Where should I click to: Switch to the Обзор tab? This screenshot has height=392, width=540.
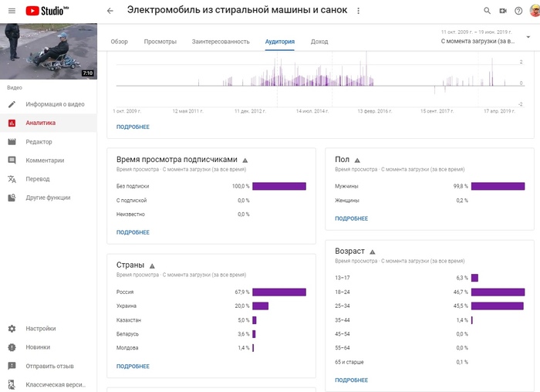point(120,42)
